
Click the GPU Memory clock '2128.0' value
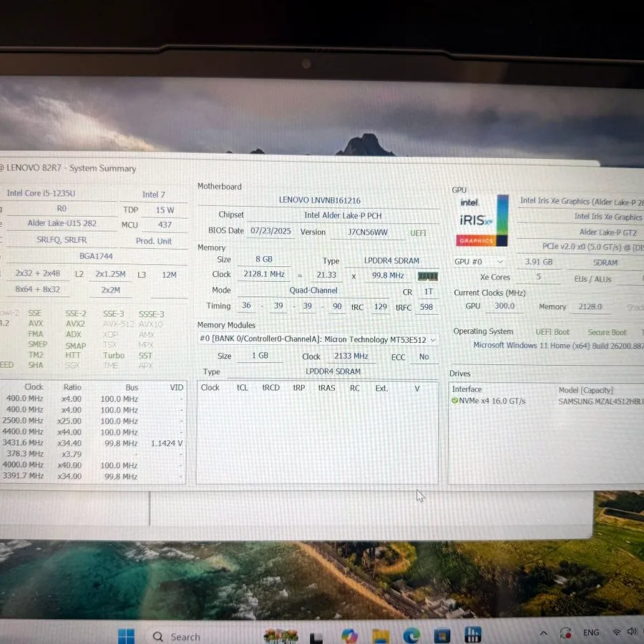tap(590, 307)
